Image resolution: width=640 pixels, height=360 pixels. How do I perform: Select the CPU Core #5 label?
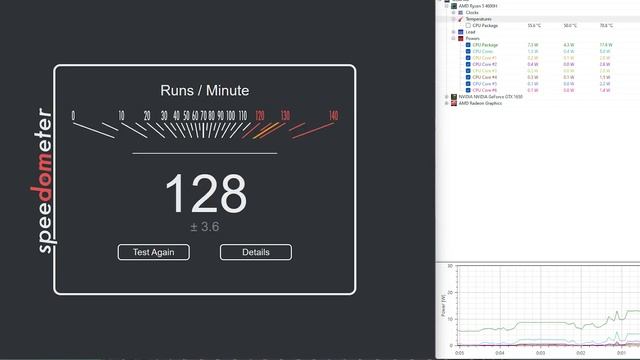[484, 84]
